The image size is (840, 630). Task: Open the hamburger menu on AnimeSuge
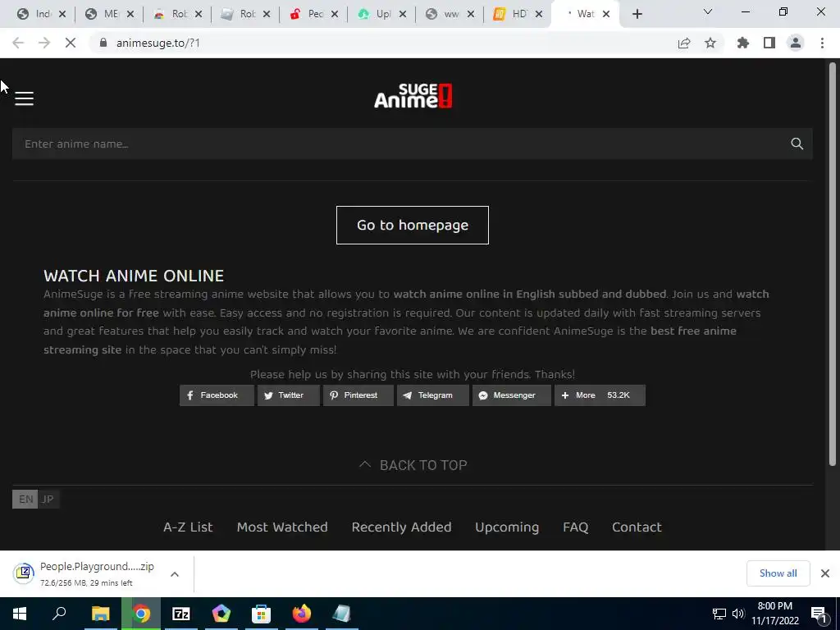24,98
